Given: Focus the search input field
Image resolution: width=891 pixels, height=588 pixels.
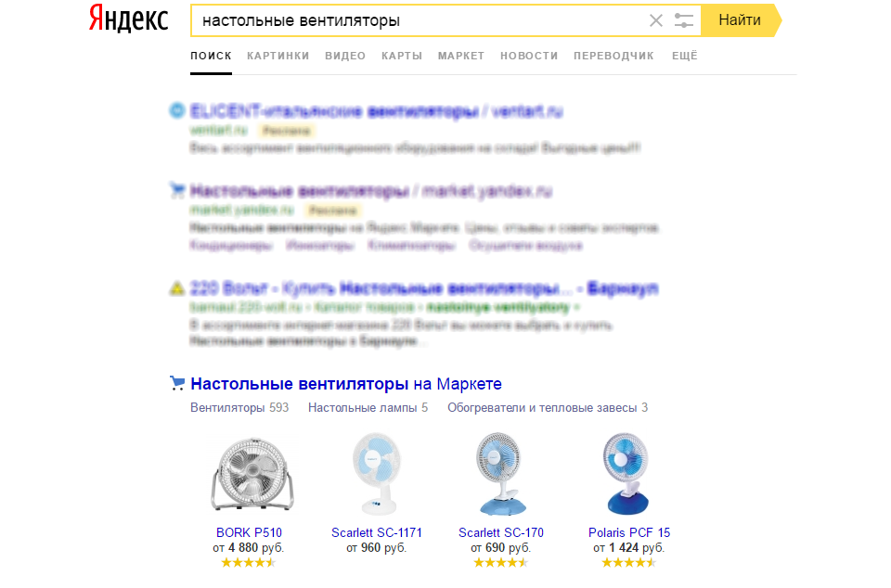Looking at the screenshot, I should point(420,21).
